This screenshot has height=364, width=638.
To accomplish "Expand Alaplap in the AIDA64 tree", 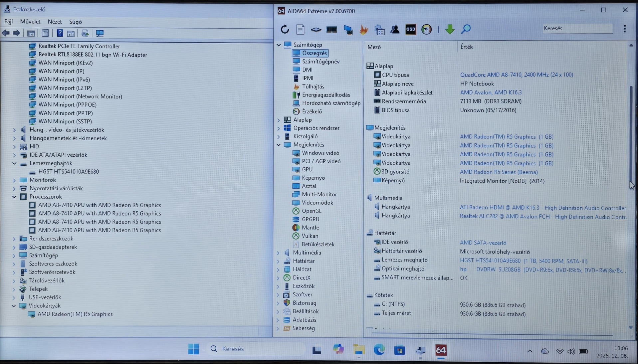I will point(279,120).
